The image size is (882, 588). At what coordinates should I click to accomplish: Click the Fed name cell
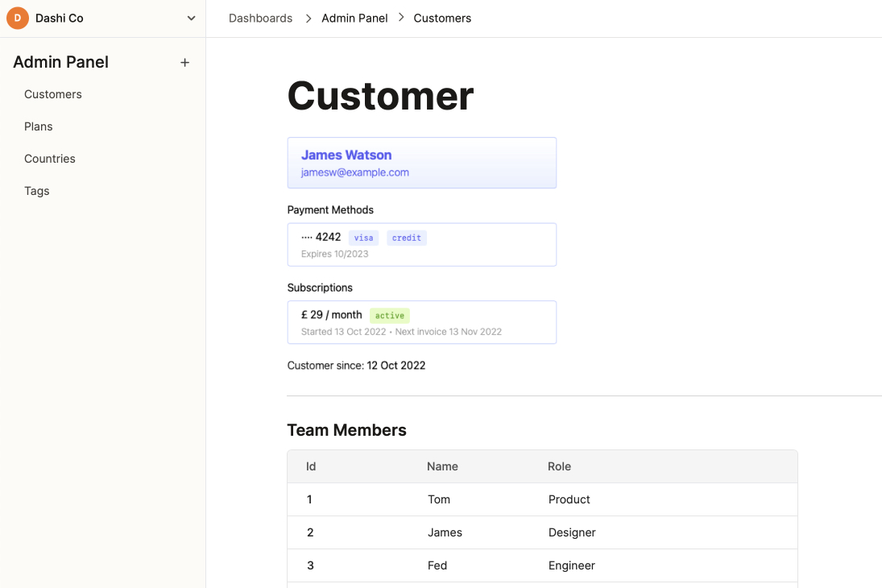(437, 565)
